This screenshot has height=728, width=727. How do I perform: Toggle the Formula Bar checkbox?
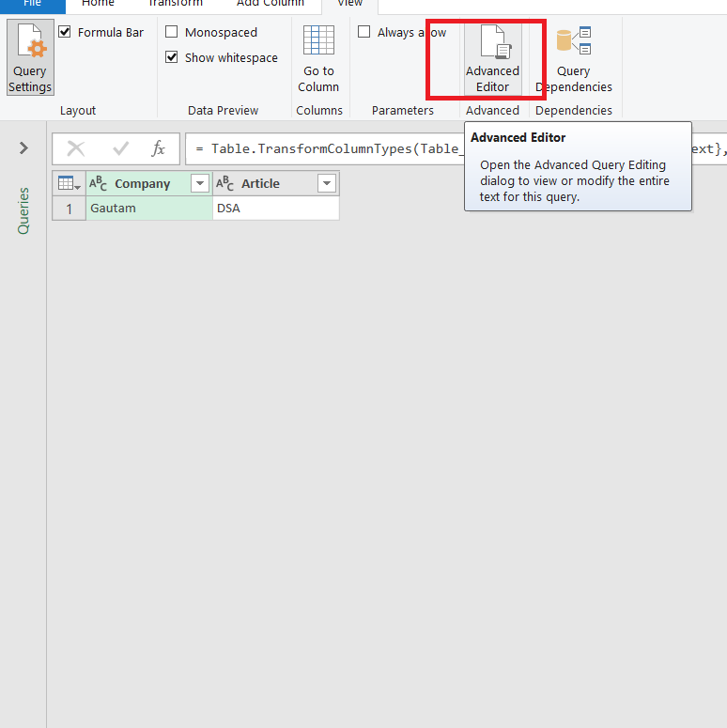(65, 32)
